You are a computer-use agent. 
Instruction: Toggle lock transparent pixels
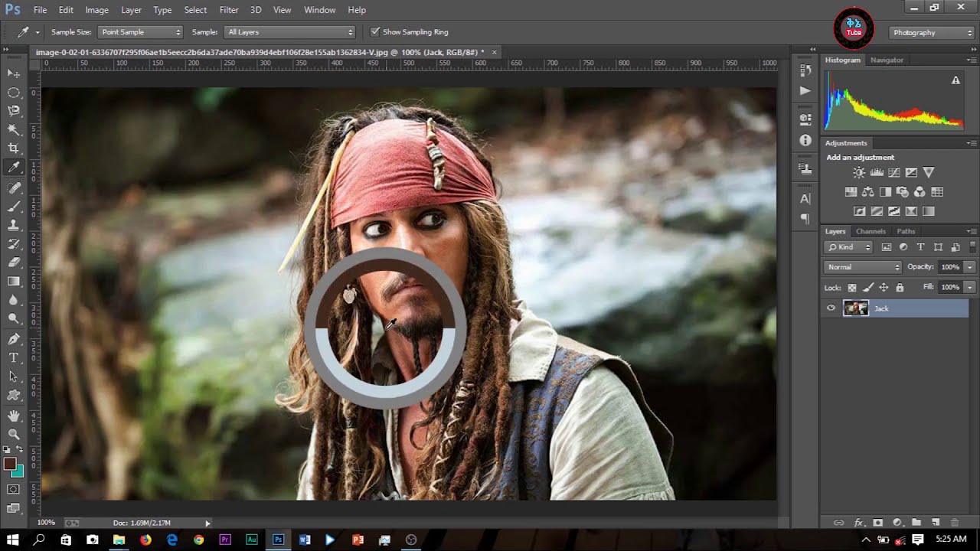pyautogui.click(x=851, y=288)
